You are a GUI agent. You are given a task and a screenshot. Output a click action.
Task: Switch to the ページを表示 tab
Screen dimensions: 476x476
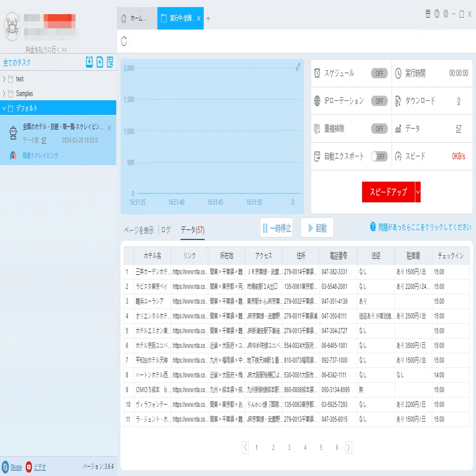pyautogui.click(x=139, y=230)
